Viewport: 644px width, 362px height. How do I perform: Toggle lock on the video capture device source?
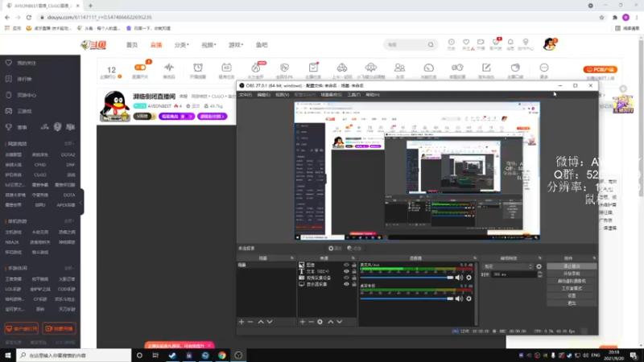click(353, 278)
